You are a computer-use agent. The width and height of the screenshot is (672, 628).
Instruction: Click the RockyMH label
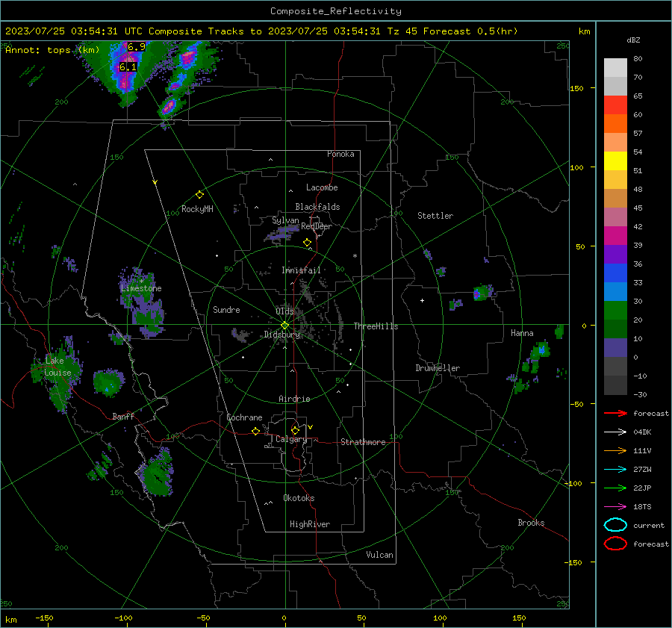click(x=197, y=209)
